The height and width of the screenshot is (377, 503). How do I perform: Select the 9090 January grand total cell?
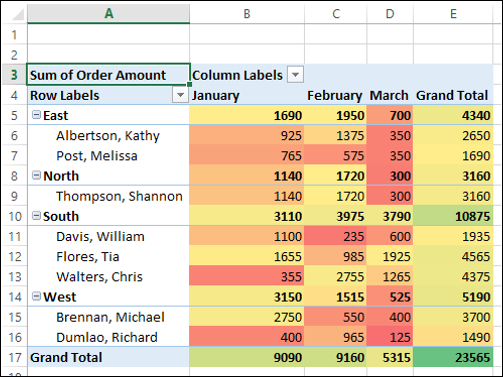coord(247,357)
